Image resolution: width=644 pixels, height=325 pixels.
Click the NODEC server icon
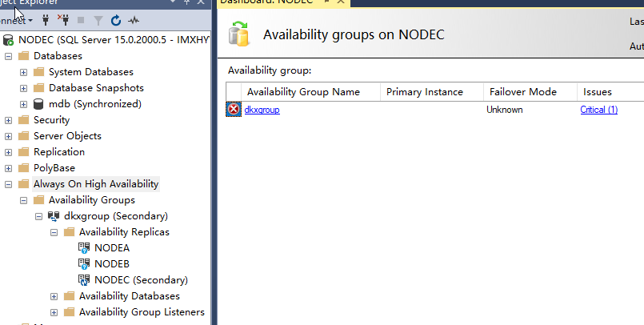[x=8, y=40]
